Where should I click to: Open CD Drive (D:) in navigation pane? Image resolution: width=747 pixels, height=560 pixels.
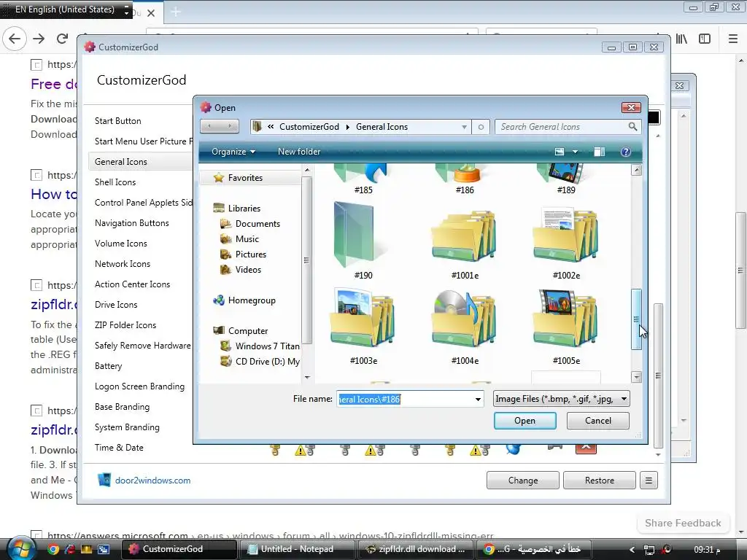pos(267,361)
